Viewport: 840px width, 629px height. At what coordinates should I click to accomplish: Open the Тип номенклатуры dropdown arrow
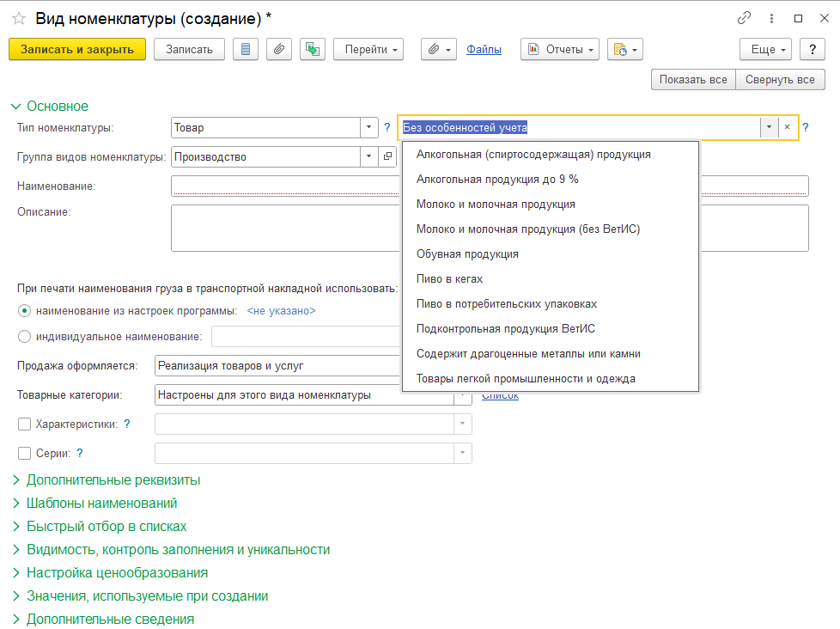[x=369, y=128]
